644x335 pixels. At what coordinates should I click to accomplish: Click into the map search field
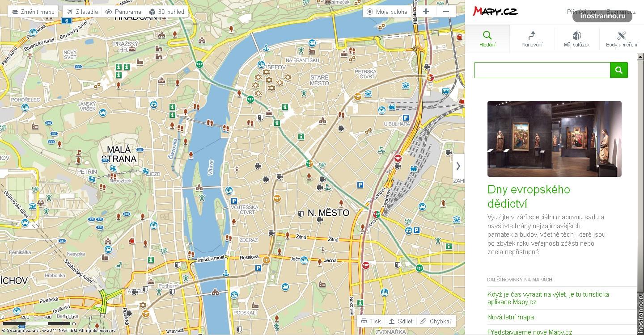click(542, 70)
